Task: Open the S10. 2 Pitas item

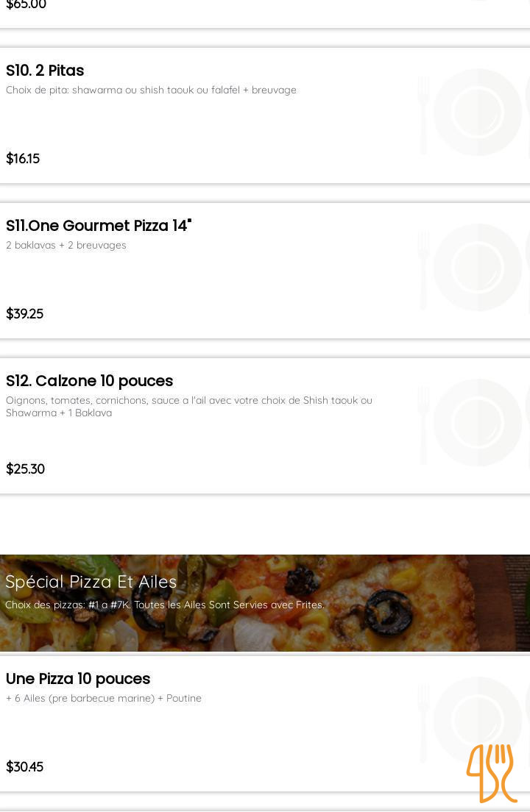Action: (x=45, y=71)
